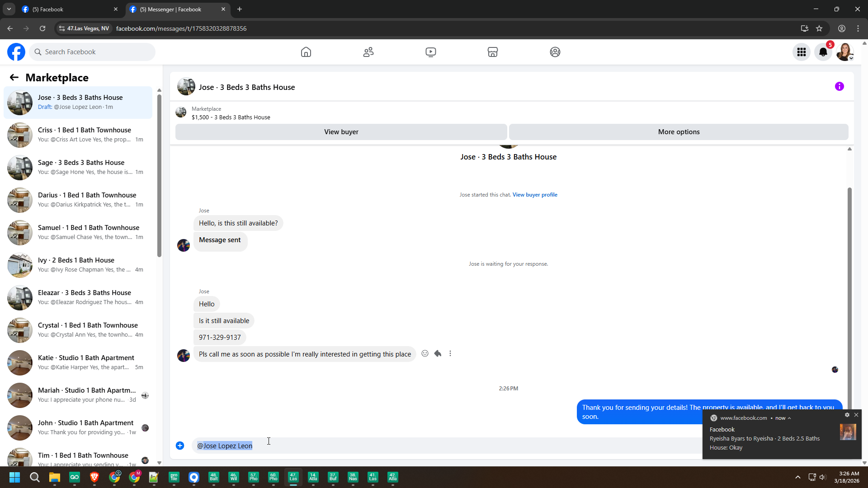Open Eleazar 3 Beds 3 Baths House chat

click(78, 297)
